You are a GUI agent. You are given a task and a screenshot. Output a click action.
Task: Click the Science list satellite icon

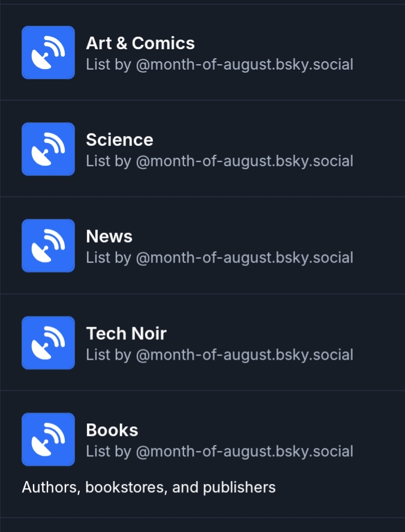[x=48, y=149]
